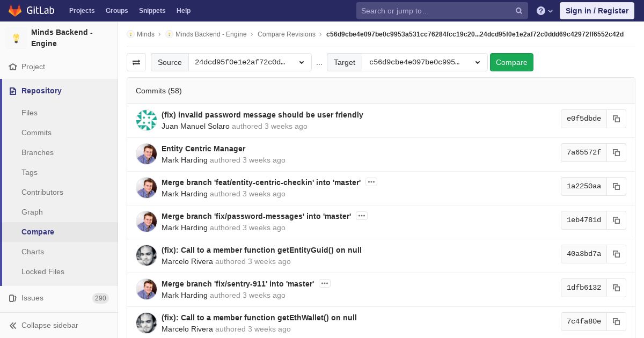
Task: Open 'Call to a member function getEthWallet()' commit
Action: pyautogui.click(x=259, y=318)
